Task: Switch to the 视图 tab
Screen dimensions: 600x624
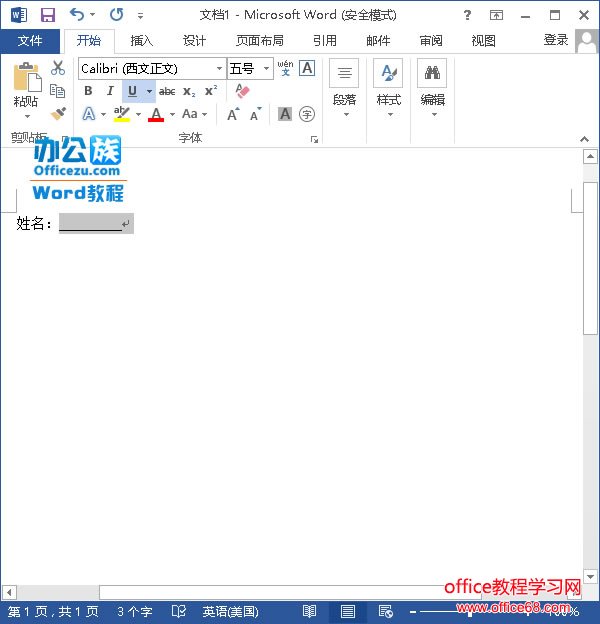Action: point(483,41)
